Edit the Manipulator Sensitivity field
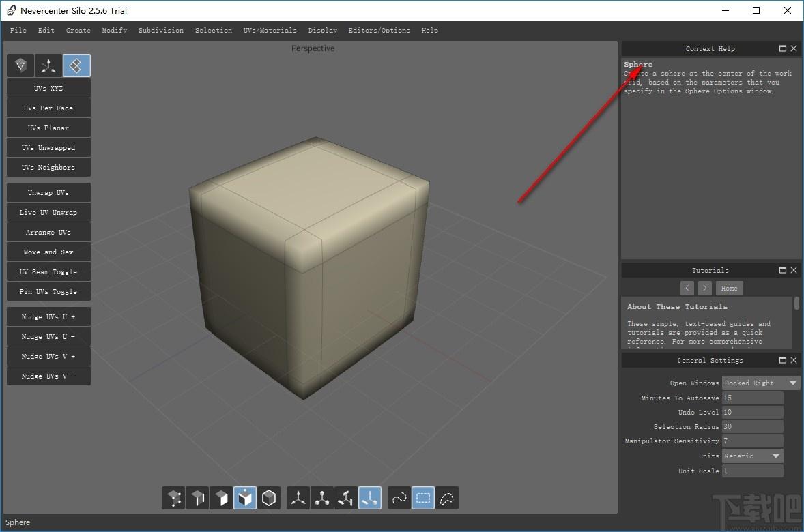Image resolution: width=804 pixels, height=532 pixels. pyautogui.click(x=753, y=441)
